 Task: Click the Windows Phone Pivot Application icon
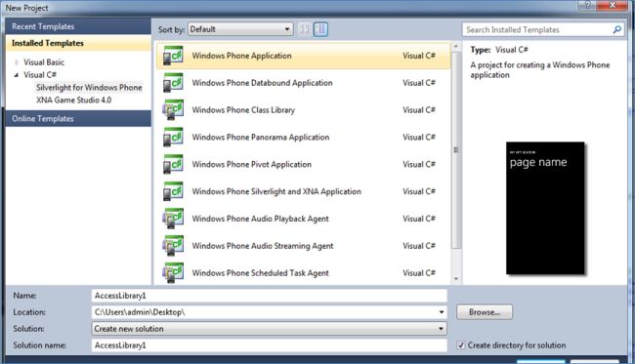point(173,164)
